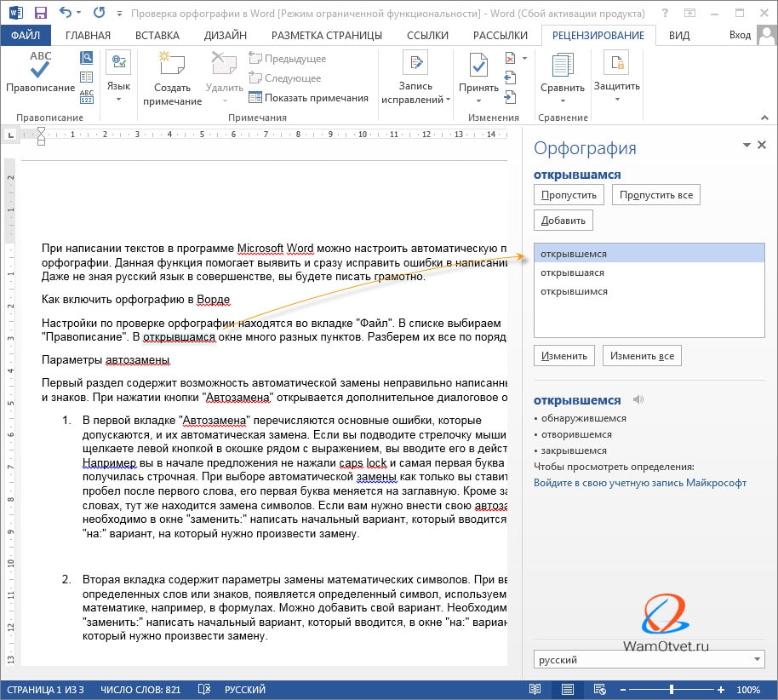Click the Изменить все button
This screenshot has height=700, width=778.
click(642, 356)
